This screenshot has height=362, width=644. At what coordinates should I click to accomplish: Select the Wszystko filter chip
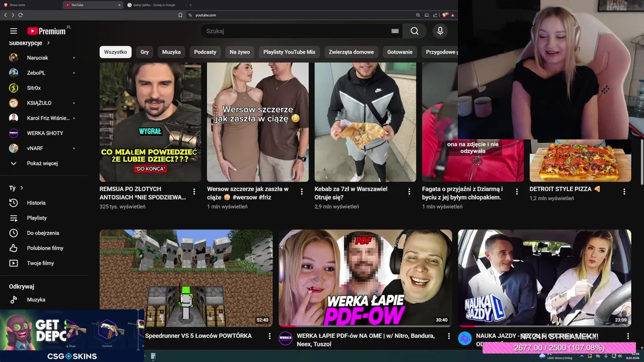115,52
